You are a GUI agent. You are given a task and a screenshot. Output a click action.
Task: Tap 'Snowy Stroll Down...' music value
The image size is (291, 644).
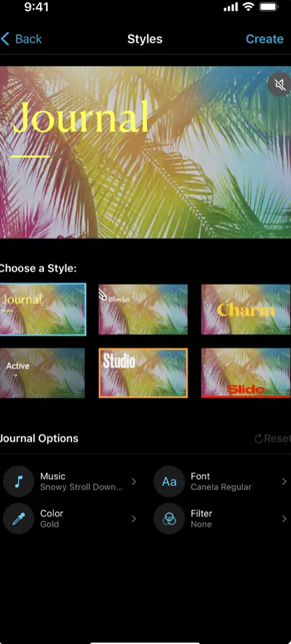click(81, 487)
